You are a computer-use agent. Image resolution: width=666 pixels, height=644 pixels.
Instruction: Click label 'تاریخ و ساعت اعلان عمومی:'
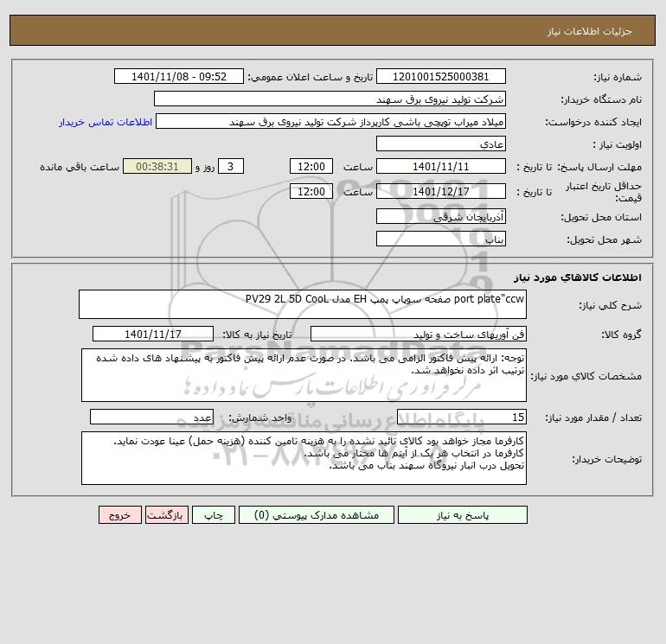point(310,77)
